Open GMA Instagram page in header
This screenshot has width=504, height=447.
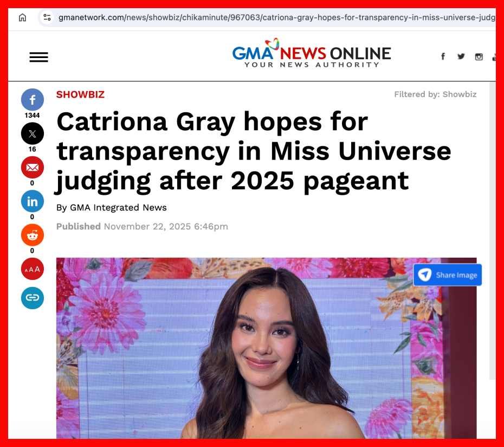click(479, 57)
